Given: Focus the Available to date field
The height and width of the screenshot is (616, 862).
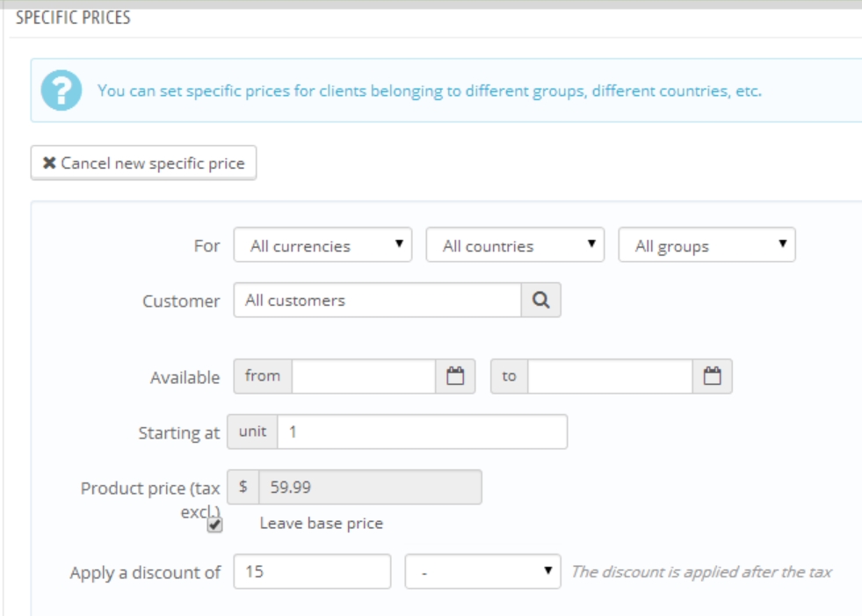Looking at the screenshot, I should pos(611,376).
